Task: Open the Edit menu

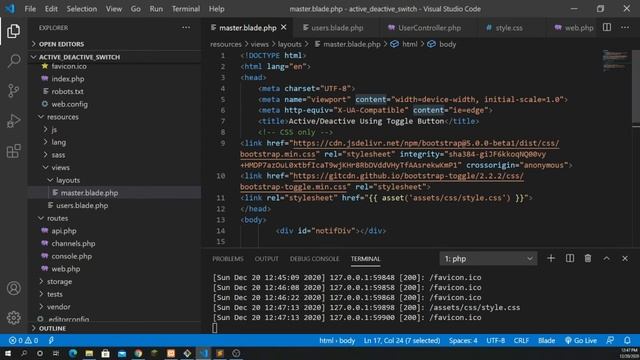Action: [x=51, y=9]
